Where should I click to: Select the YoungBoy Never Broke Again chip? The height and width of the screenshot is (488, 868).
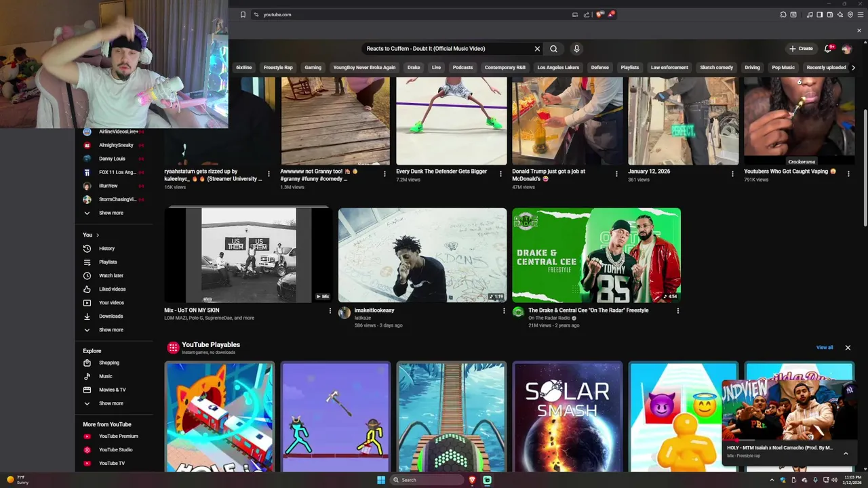pos(364,67)
